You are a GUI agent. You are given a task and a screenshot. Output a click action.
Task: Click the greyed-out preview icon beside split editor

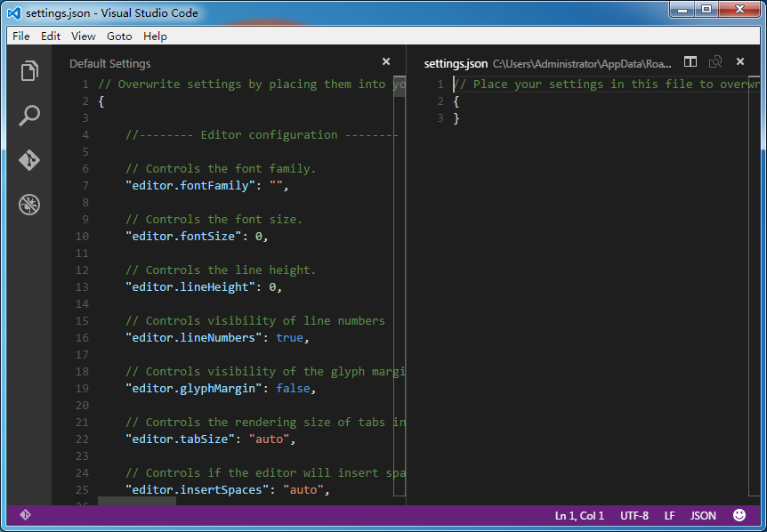point(715,62)
